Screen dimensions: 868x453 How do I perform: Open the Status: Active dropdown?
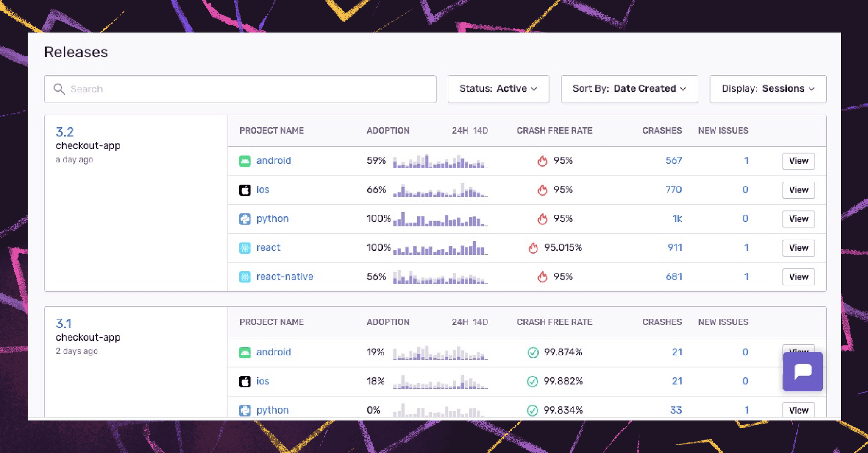pos(498,89)
